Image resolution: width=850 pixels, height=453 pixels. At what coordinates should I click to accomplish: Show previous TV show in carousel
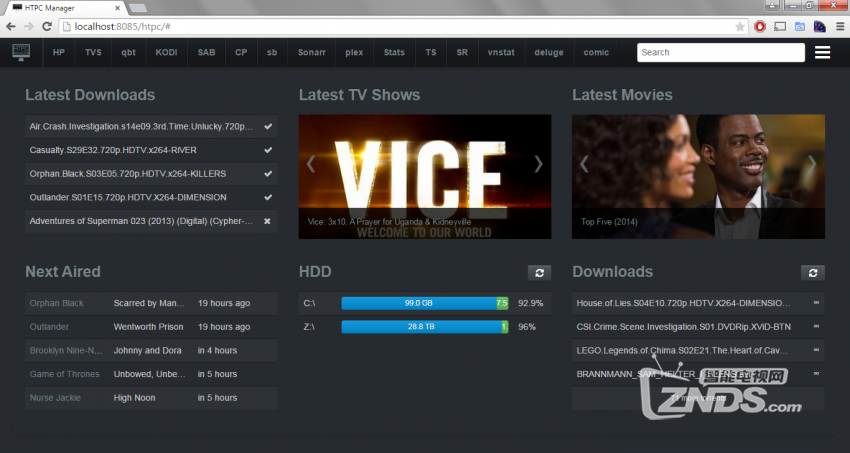(x=311, y=164)
